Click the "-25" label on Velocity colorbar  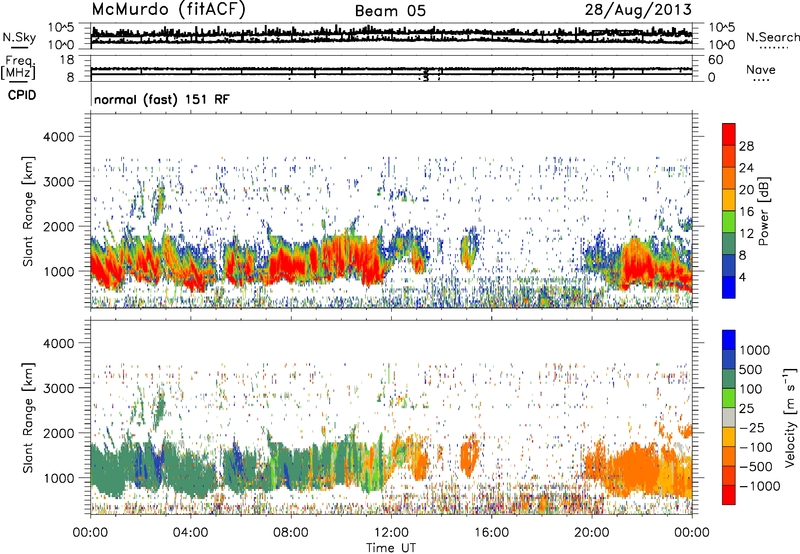point(752,428)
